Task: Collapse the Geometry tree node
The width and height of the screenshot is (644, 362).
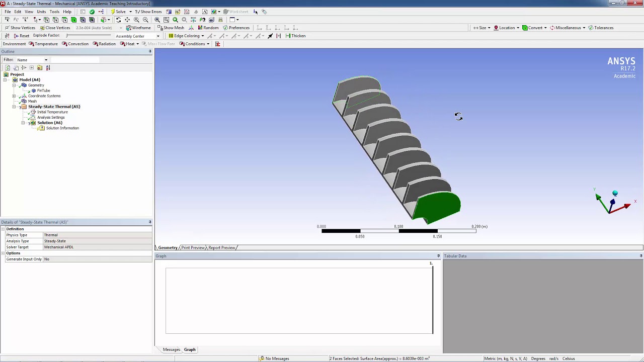Action: click(x=14, y=85)
